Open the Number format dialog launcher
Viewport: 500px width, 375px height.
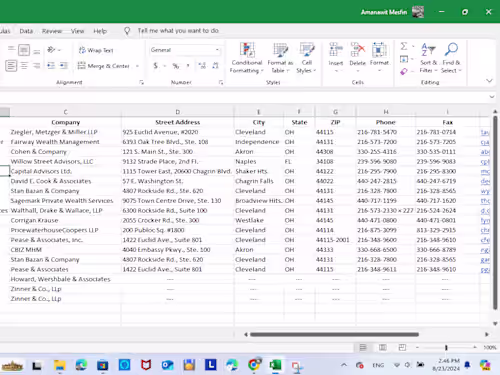(x=221, y=82)
